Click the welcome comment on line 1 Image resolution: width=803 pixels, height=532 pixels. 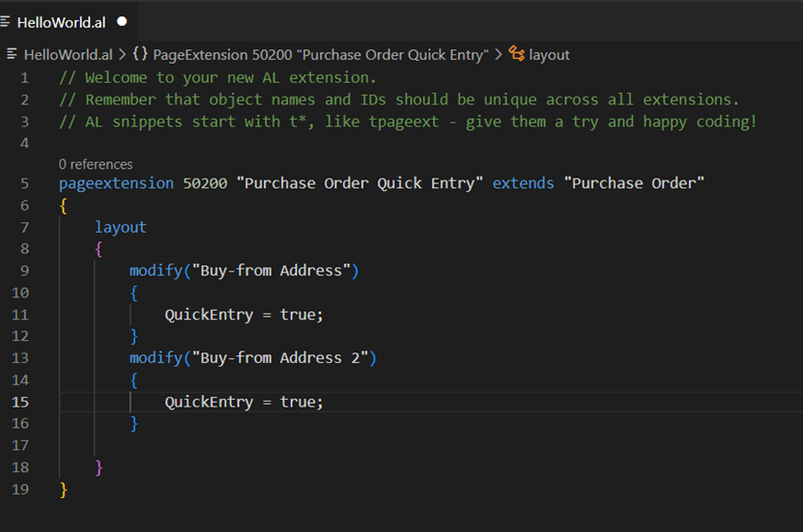(x=217, y=78)
